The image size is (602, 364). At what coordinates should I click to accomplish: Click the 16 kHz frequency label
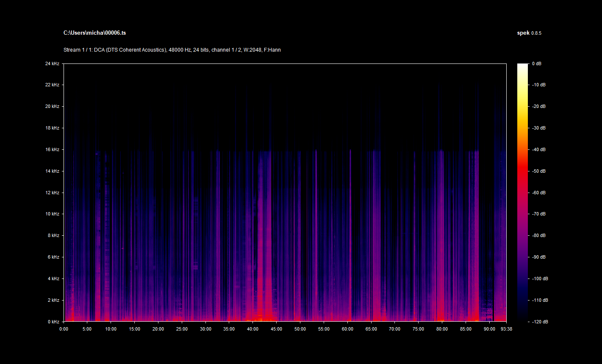(x=53, y=149)
